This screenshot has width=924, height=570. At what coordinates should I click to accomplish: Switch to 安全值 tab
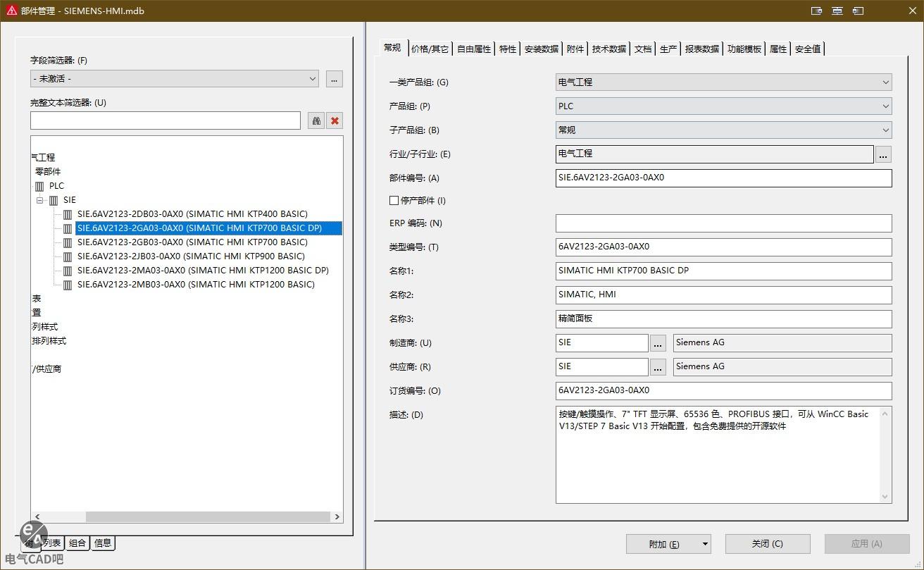(808, 49)
